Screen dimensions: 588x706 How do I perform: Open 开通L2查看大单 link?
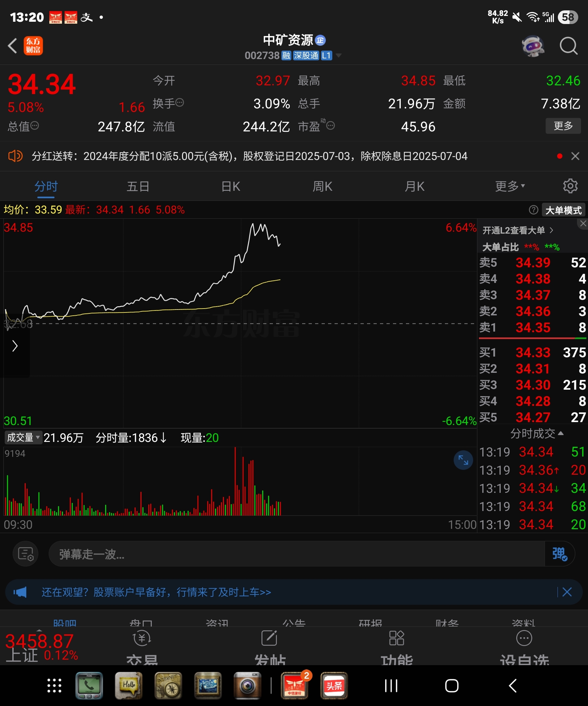click(x=518, y=230)
